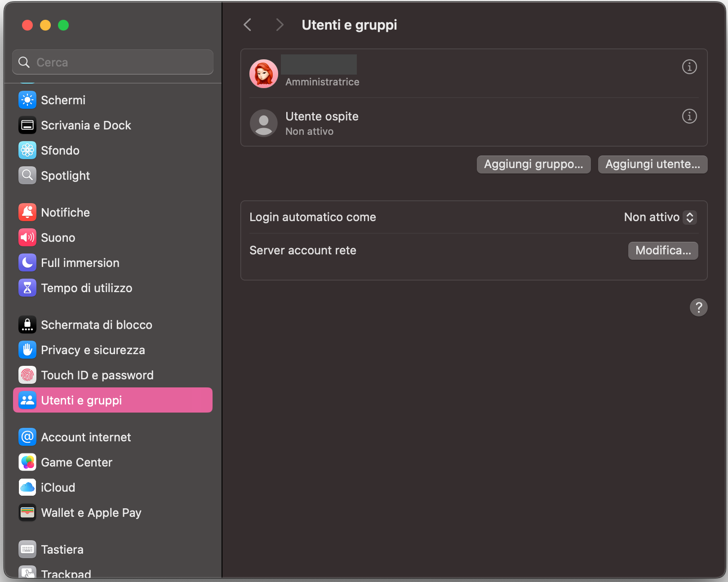Click the Tastiera keyboard icon

coord(27,549)
